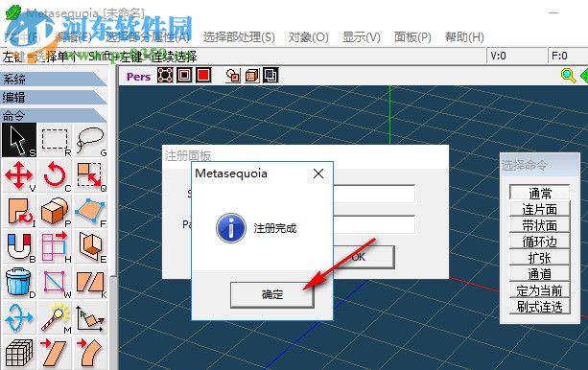Viewport: 588px width, 370px height.
Task: Click the stacked frames icon in viewport toolbar
Action: coord(270,76)
